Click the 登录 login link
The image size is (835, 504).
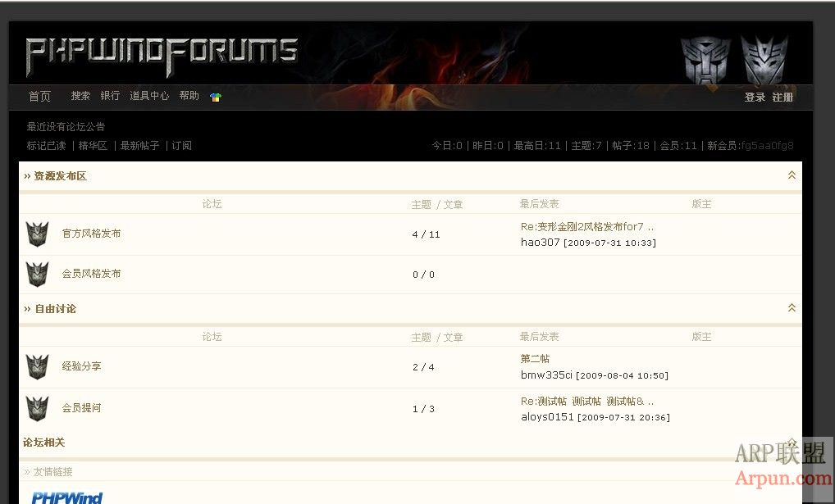coord(755,98)
